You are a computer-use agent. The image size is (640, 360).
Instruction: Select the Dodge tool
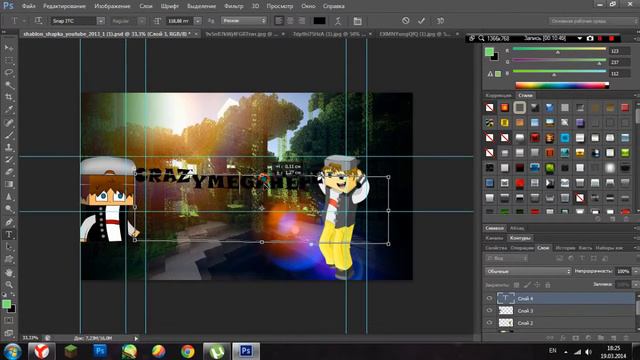coord(9,209)
